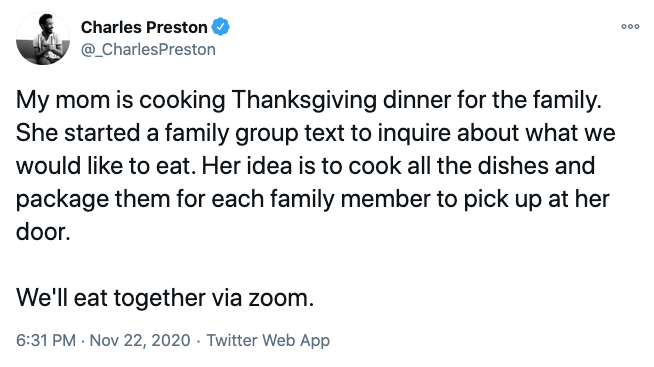Open Charles Preston's round profile photo

43,38
